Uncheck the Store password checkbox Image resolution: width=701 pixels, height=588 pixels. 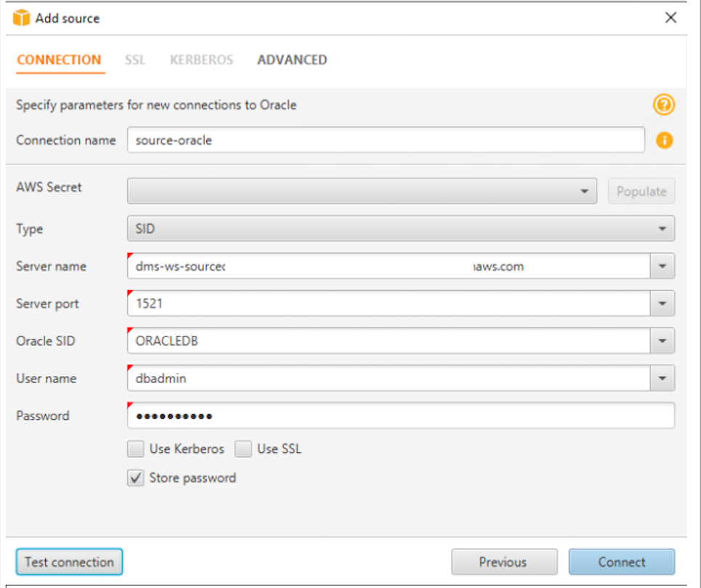[135, 478]
